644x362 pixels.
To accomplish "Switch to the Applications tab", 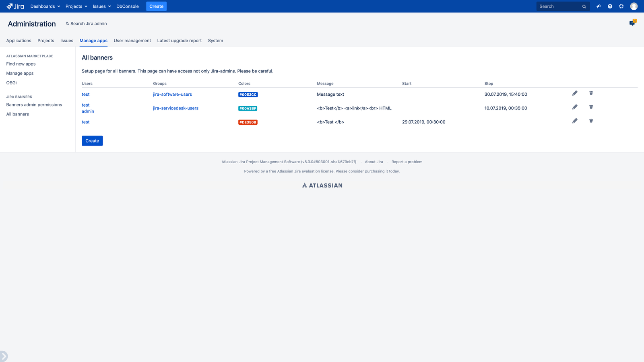I will (x=19, y=41).
